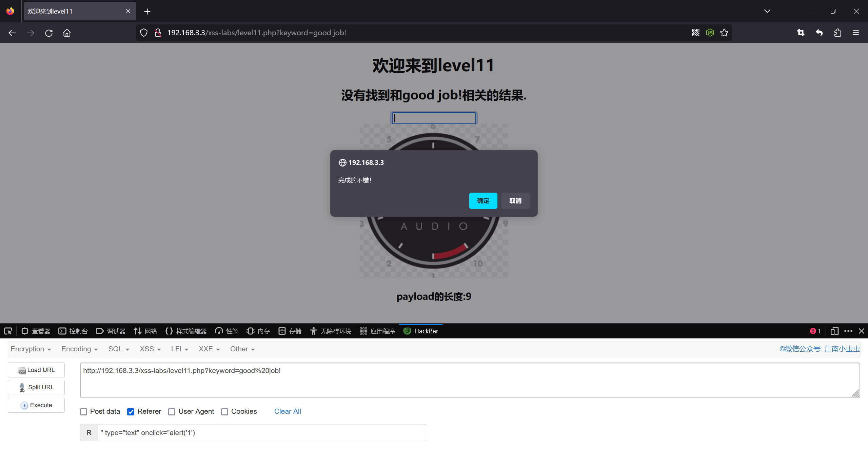
Task: Expand the list all tabs chevron
Action: pos(767,11)
